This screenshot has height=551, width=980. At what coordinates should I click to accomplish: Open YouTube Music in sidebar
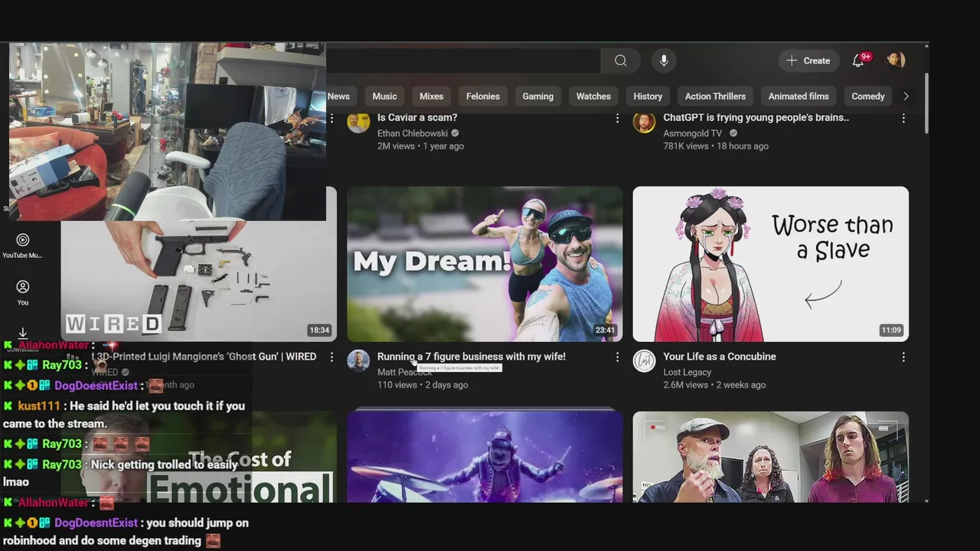tap(23, 246)
